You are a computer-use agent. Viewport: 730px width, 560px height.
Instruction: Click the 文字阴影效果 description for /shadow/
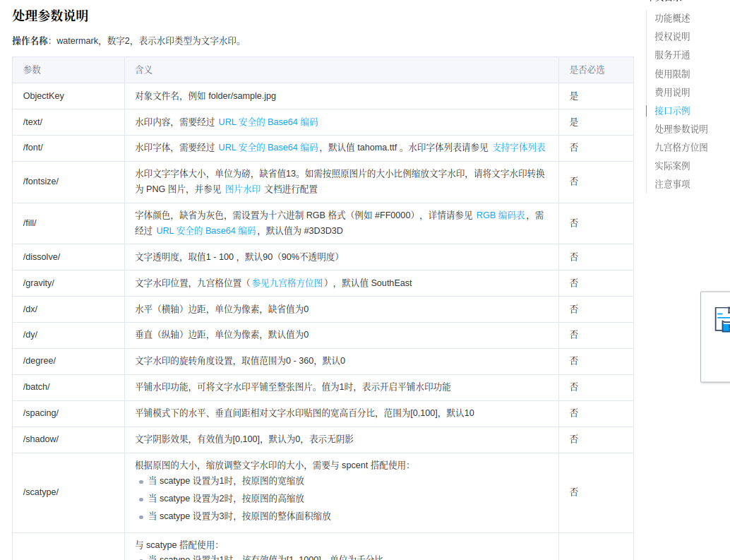244,439
